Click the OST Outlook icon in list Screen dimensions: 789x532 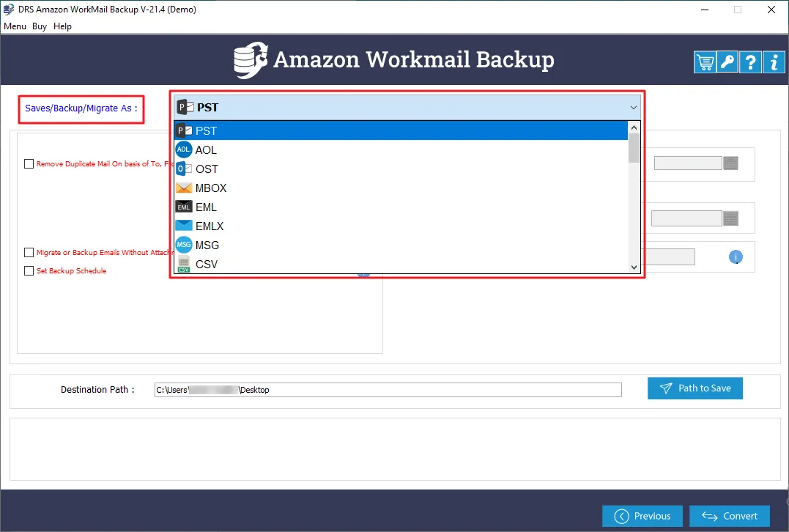pyautogui.click(x=184, y=169)
